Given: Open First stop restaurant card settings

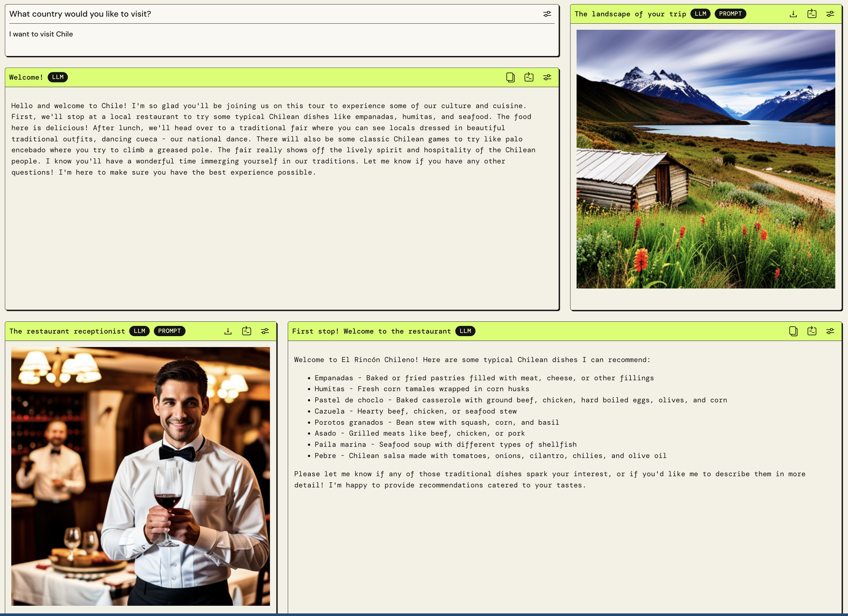Looking at the screenshot, I should [x=830, y=331].
